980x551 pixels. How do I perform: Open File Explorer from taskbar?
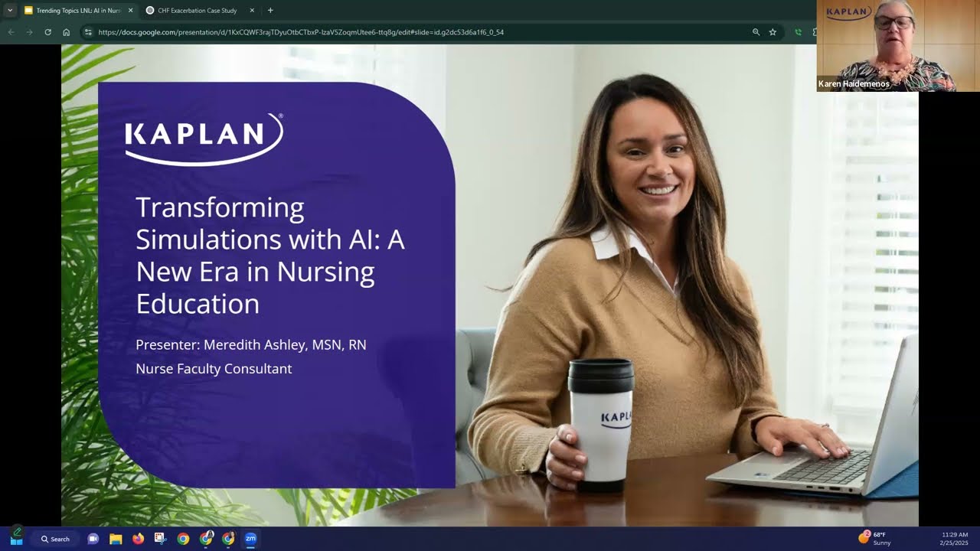tap(116, 539)
